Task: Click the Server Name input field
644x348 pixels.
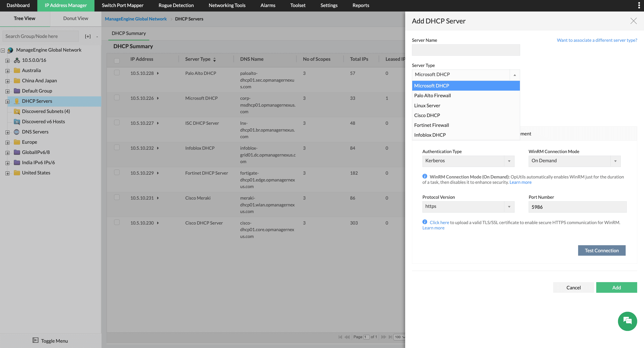Action: 466,50
